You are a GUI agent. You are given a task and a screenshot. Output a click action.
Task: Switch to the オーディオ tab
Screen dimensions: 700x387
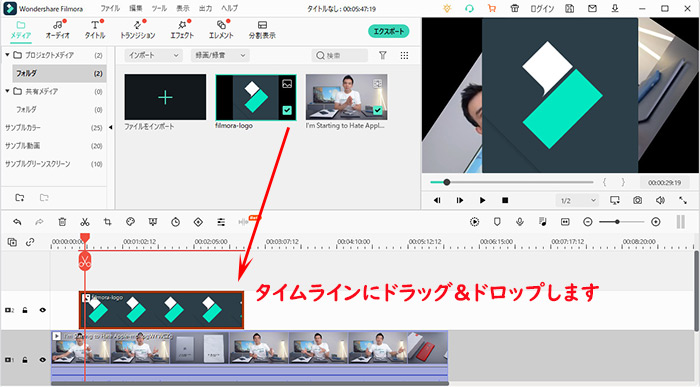coord(58,30)
